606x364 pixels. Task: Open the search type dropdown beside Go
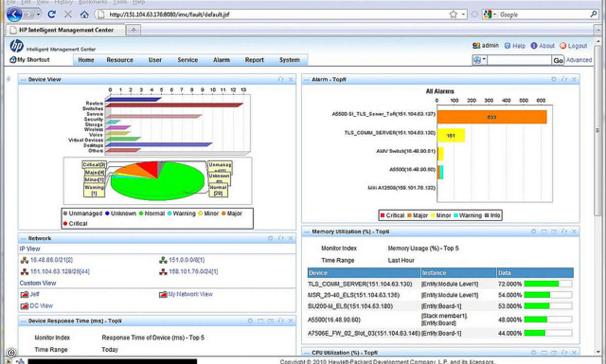(x=480, y=60)
